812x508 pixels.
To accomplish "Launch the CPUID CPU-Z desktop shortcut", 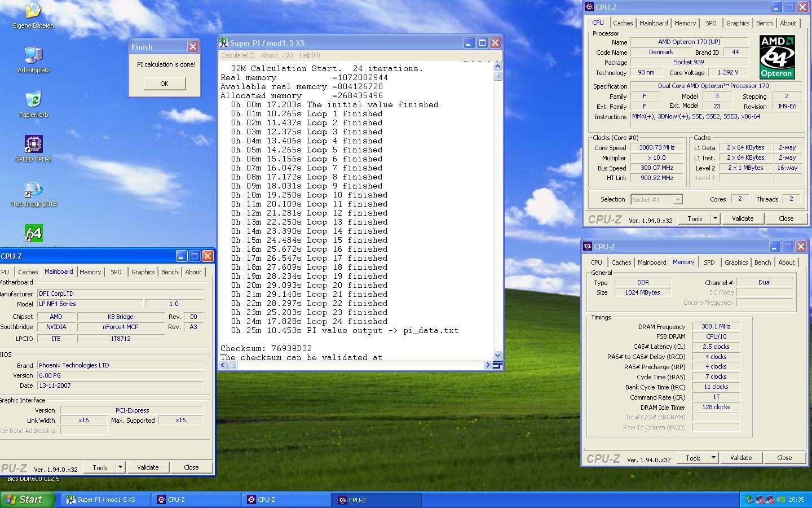I will tap(33, 144).
